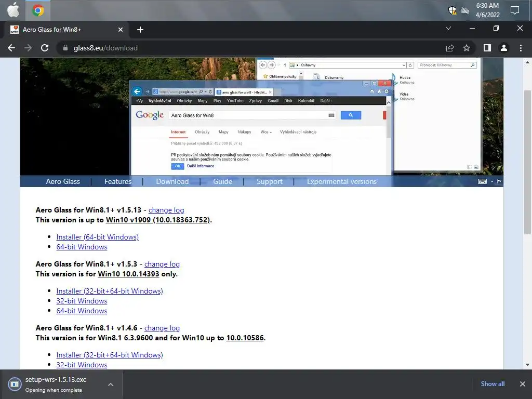Reload the current page

tap(45, 48)
